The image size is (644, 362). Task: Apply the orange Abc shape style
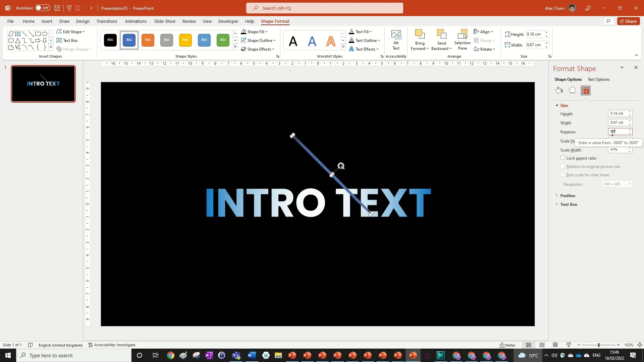click(148, 40)
